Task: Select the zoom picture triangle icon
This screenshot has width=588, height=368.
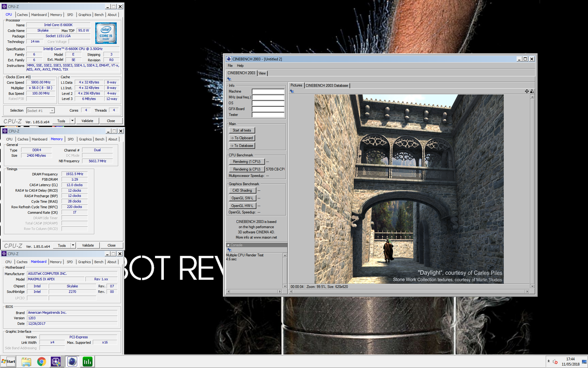Action: pyautogui.click(x=532, y=91)
